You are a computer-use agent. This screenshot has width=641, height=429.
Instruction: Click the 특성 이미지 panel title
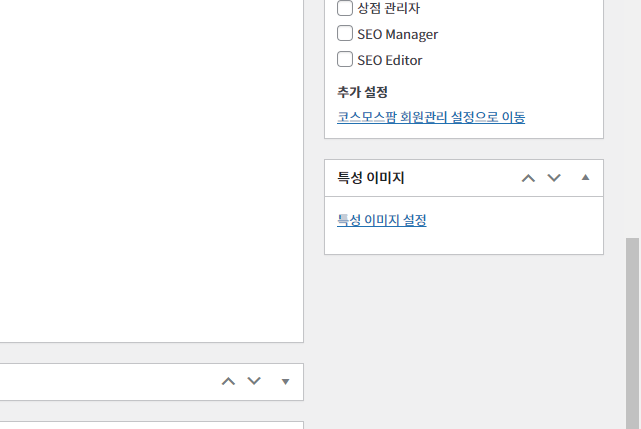tap(371, 177)
